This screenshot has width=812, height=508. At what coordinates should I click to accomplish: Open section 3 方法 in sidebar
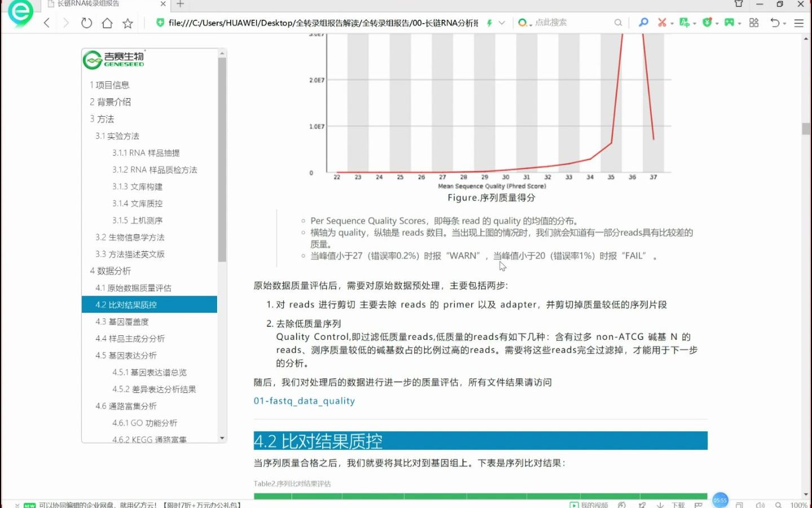101,119
